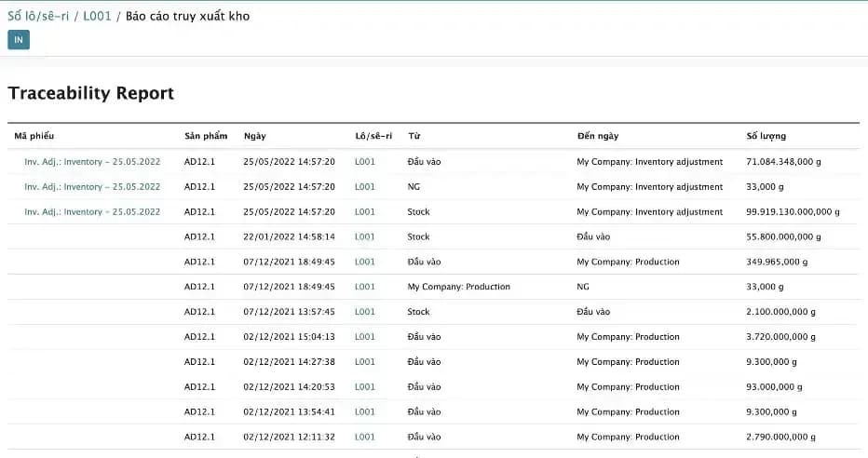868x458 pixels.
Task: Open L001 lot link dated 02/12/2021 15:04:13
Action: coord(365,337)
